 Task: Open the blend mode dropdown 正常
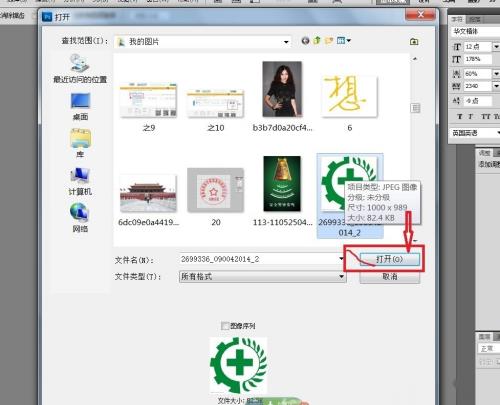489,348
